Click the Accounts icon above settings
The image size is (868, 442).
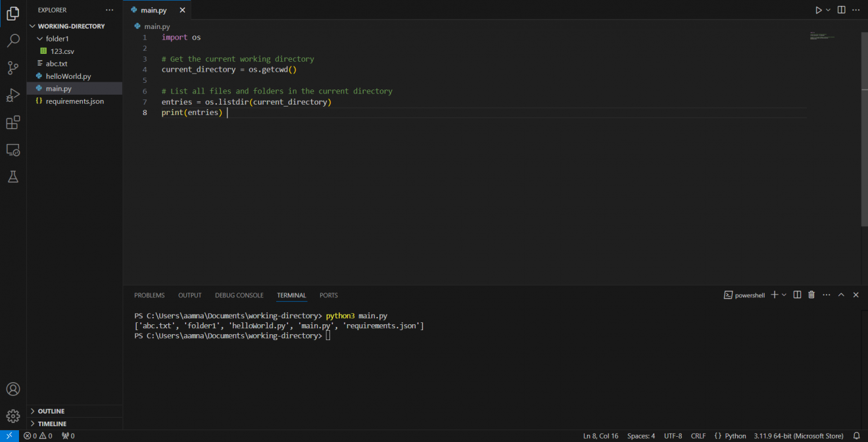(13, 389)
